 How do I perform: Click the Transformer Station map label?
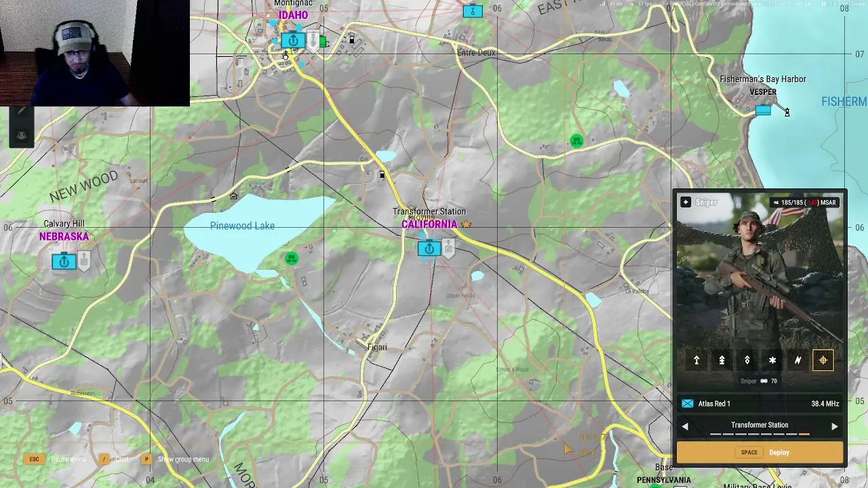[429, 212]
